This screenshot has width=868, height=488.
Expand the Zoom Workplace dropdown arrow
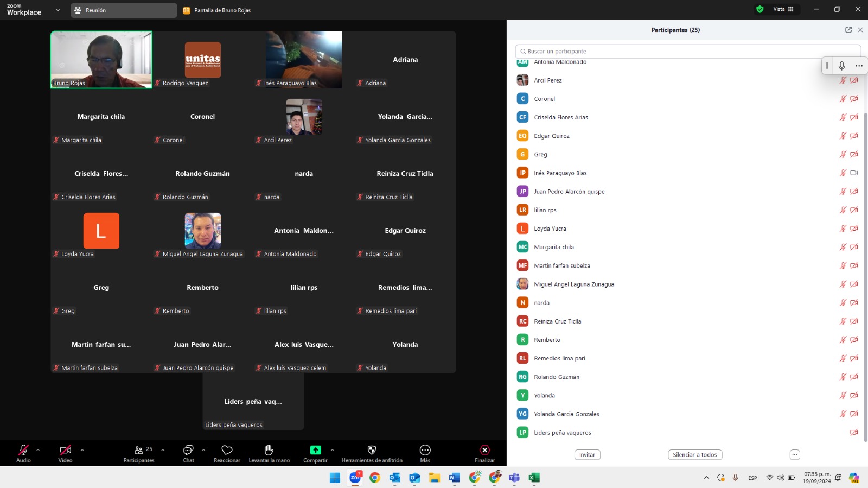coord(58,10)
